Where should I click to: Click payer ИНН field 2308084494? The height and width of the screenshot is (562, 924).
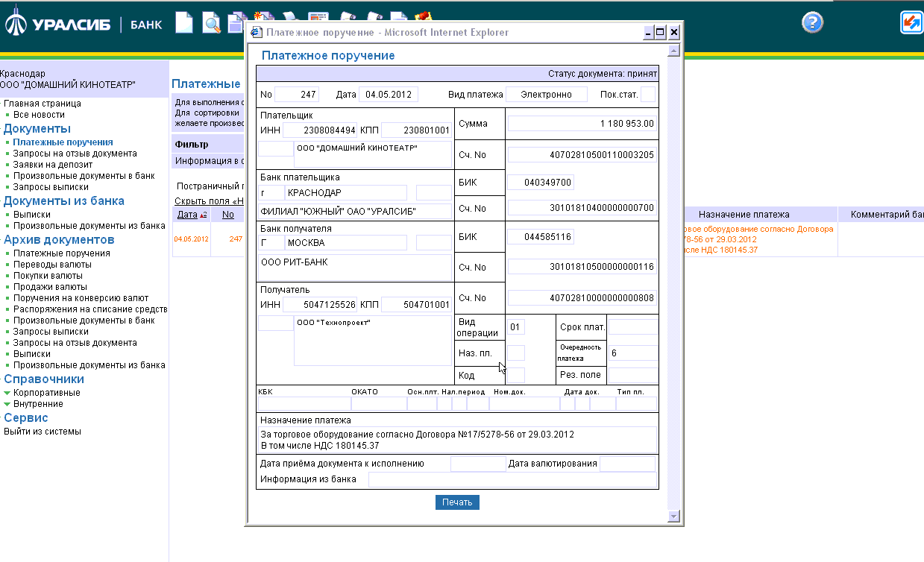click(x=320, y=130)
